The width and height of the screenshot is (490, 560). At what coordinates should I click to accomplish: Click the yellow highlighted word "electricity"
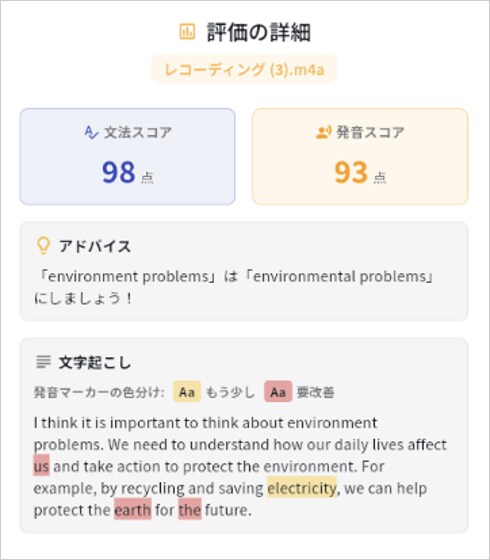[302, 488]
